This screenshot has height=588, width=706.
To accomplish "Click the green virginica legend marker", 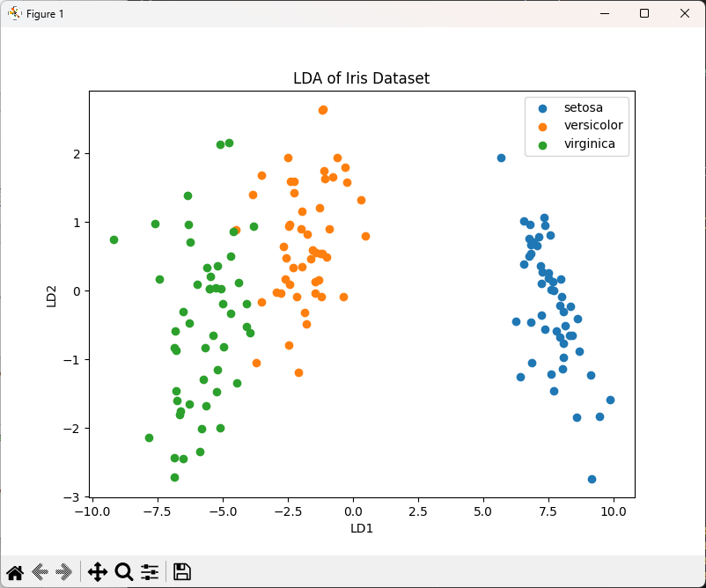I will [x=542, y=143].
